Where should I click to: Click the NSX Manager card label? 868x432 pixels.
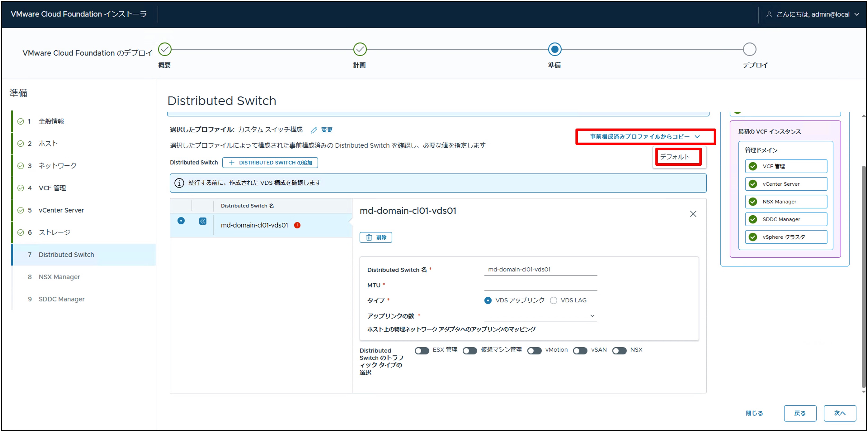(780, 202)
